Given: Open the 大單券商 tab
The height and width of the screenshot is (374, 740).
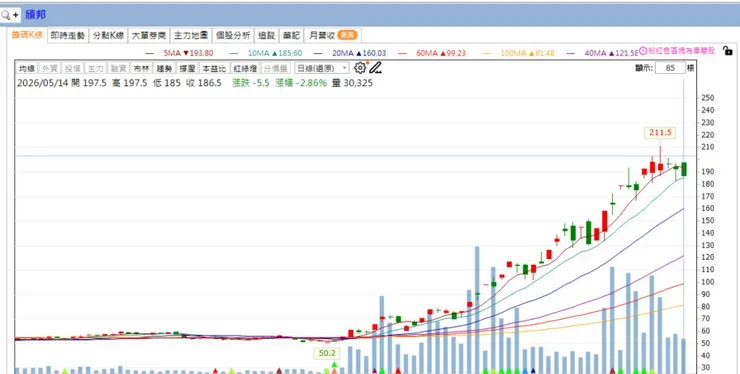Looking at the screenshot, I should coord(149,35).
